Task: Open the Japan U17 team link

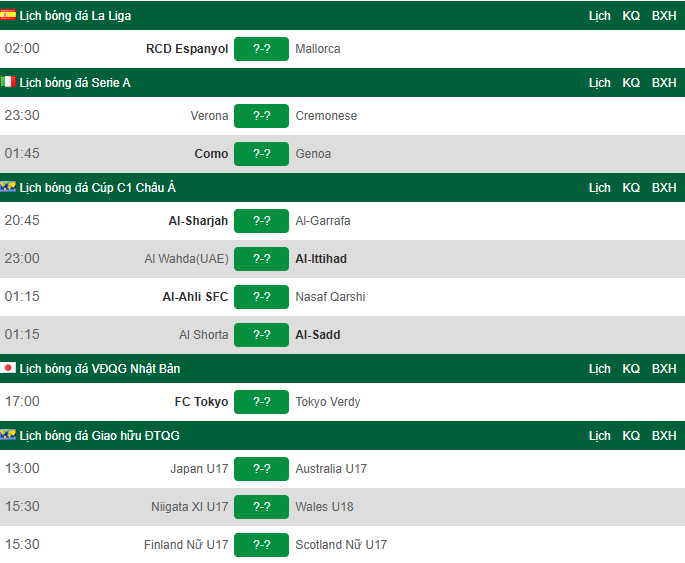Action: [199, 469]
